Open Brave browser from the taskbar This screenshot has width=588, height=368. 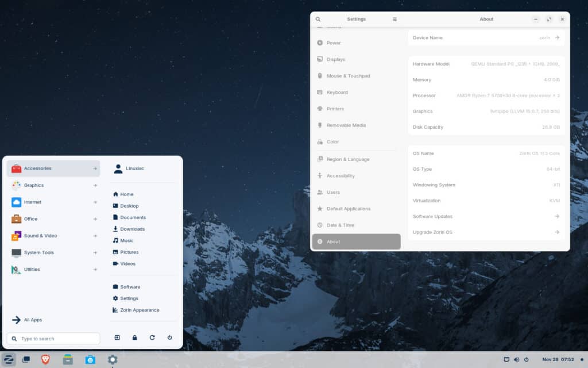coord(45,361)
